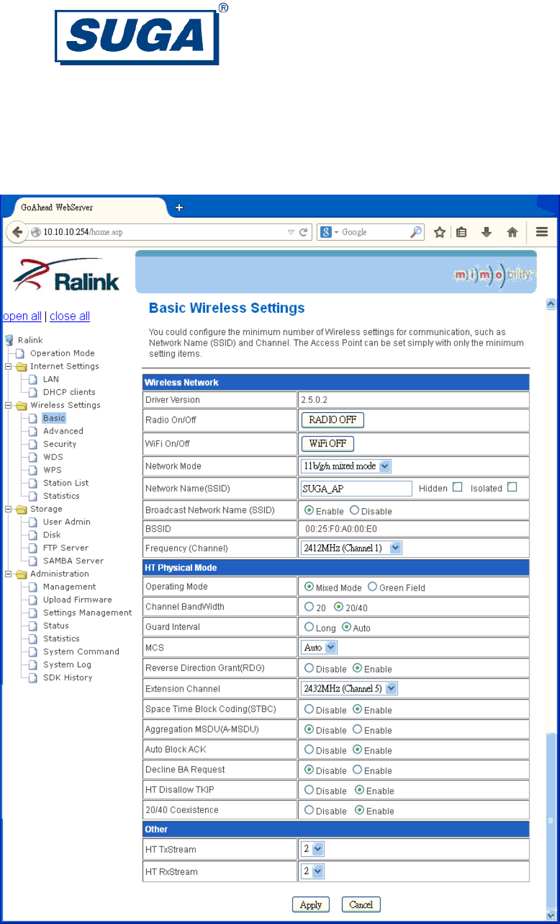The width and height of the screenshot is (560, 924).
Task: Collapse the Administration tree folder
Action: pos(9,574)
